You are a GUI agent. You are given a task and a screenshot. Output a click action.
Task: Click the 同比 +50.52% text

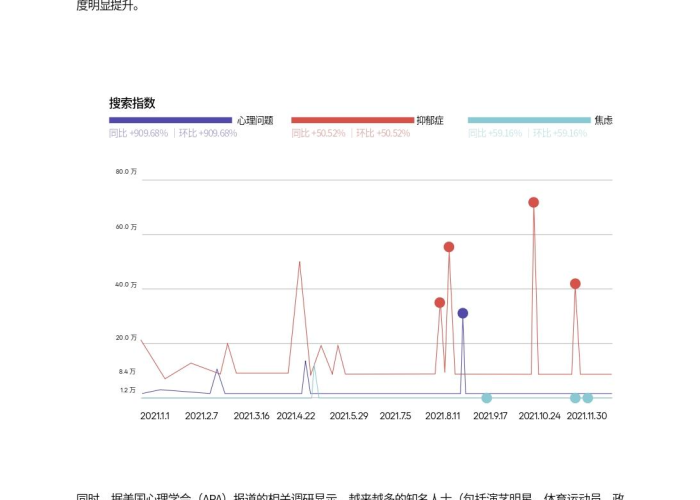(318, 133)
